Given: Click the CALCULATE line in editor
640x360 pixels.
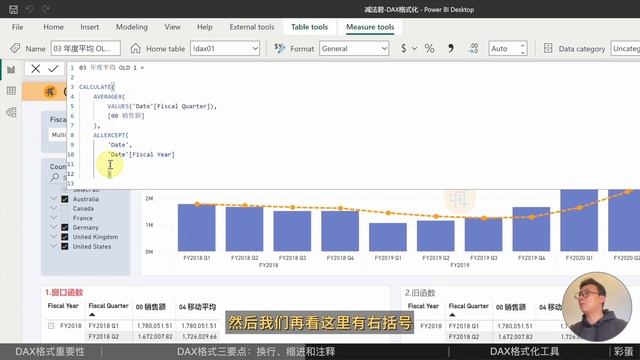Looking at the screenshot, I should click(x=97, y=87).
